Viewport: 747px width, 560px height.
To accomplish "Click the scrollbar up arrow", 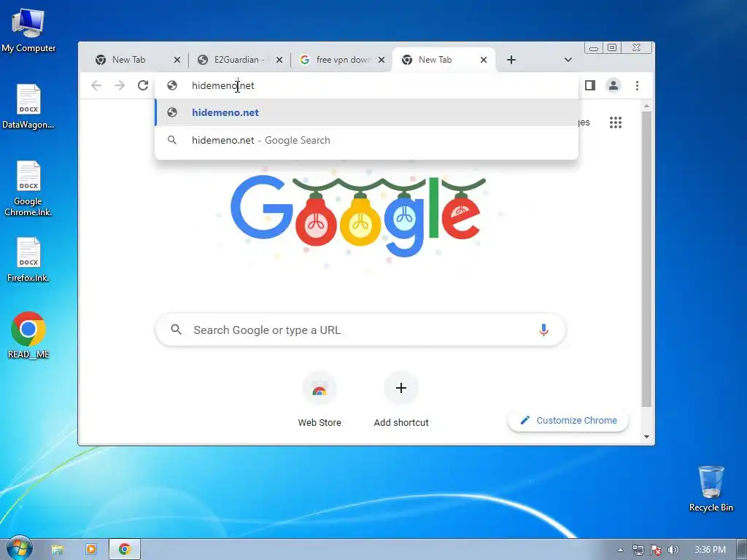I will click(646, 106).
